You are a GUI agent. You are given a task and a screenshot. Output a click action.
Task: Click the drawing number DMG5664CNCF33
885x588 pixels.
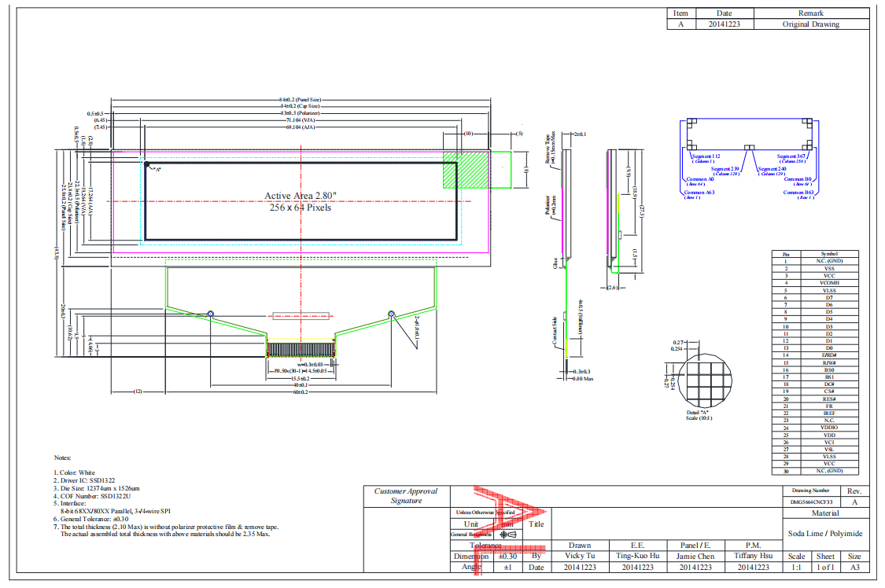pyautogui.click(x=811, y=502)
